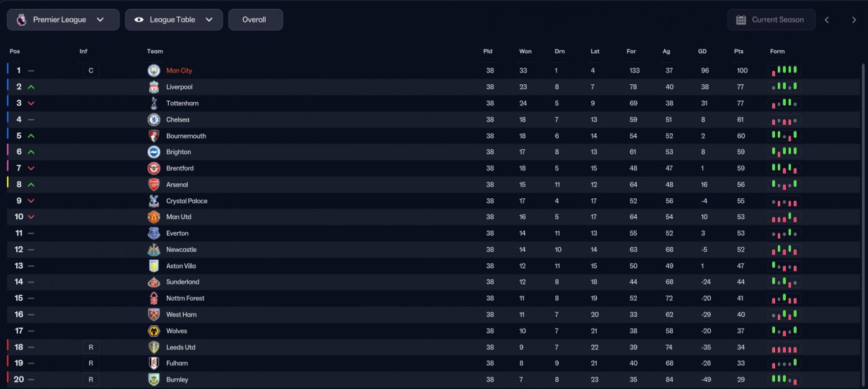Open the Chelsea team link
868x389 pixels.
tap(178, 119)
